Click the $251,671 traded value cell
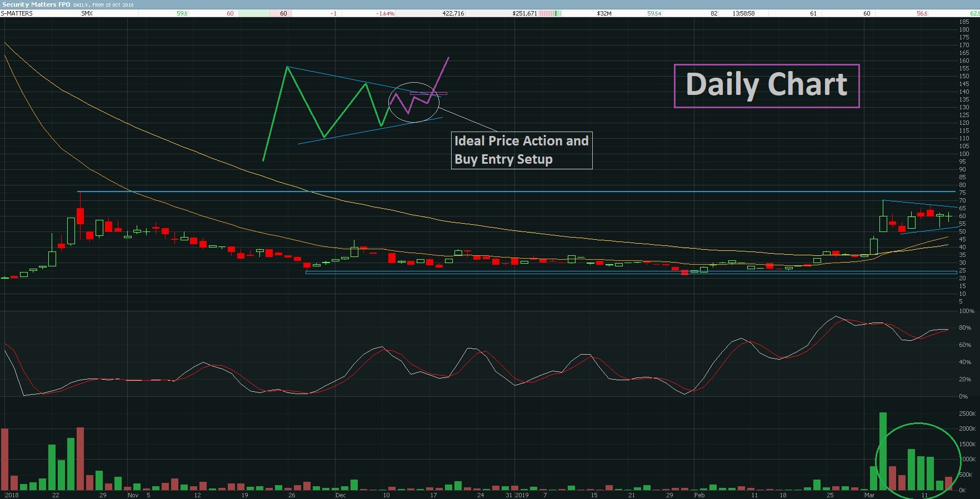The width and height of the screenshot is (980, 499). [524, 13]
